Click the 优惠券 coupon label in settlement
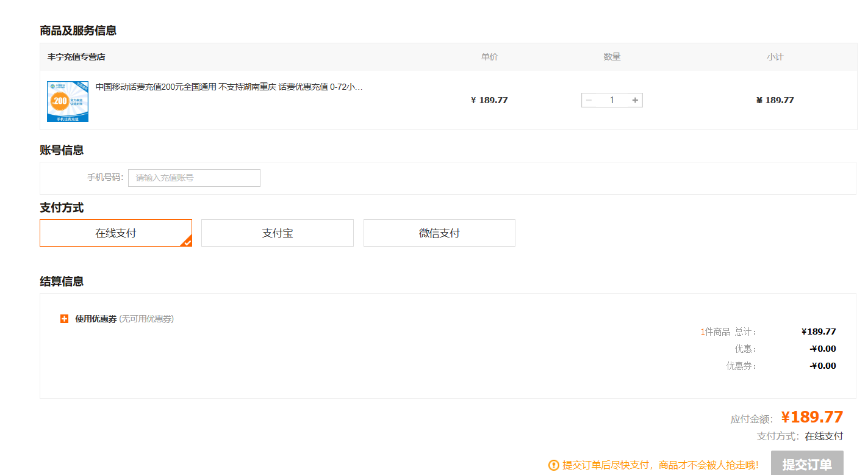Viewport: 868px width, 475px height. click(x=741, y=366)
